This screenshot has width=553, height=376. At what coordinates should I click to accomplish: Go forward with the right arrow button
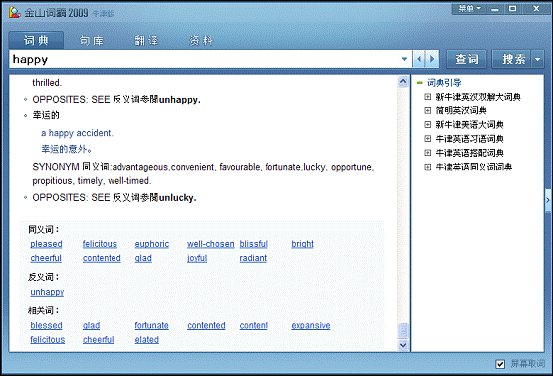point(432,59)
